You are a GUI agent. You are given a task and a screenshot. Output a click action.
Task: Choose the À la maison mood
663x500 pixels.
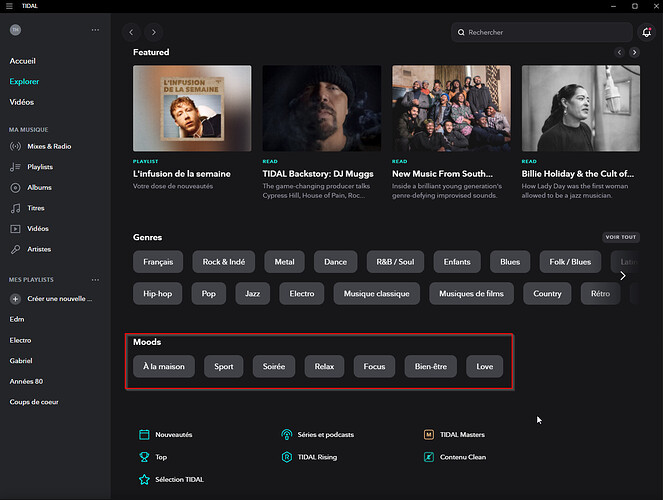[164, 366]
